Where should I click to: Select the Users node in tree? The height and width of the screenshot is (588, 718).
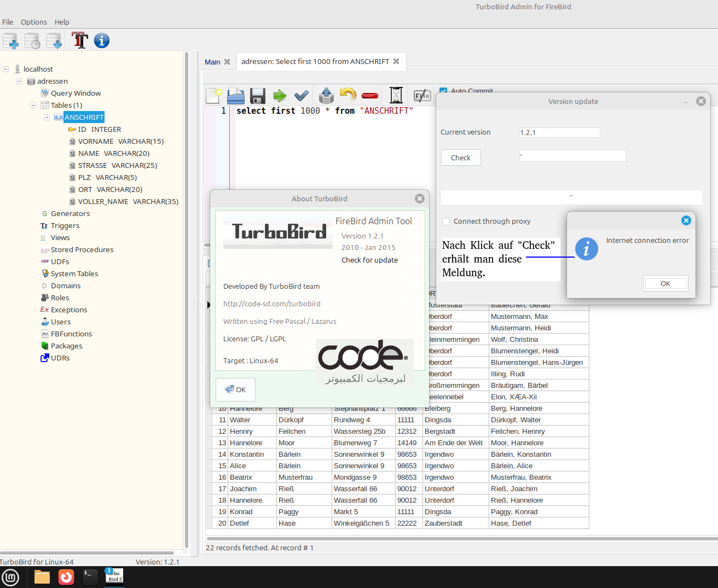point(61,322)
